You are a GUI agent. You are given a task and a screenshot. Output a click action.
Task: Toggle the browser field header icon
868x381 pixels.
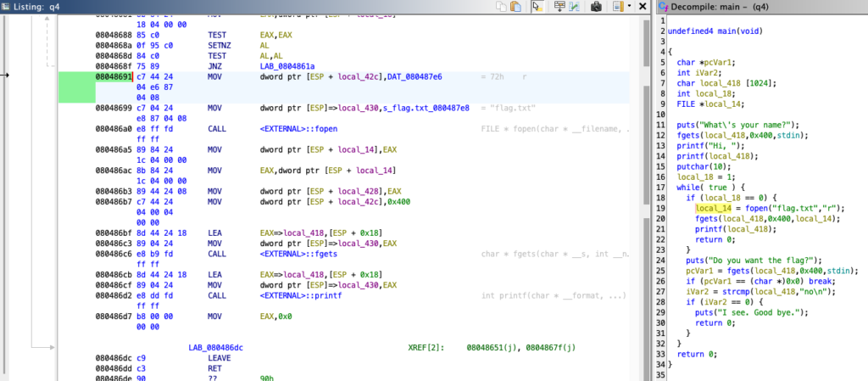coord(560,7)
